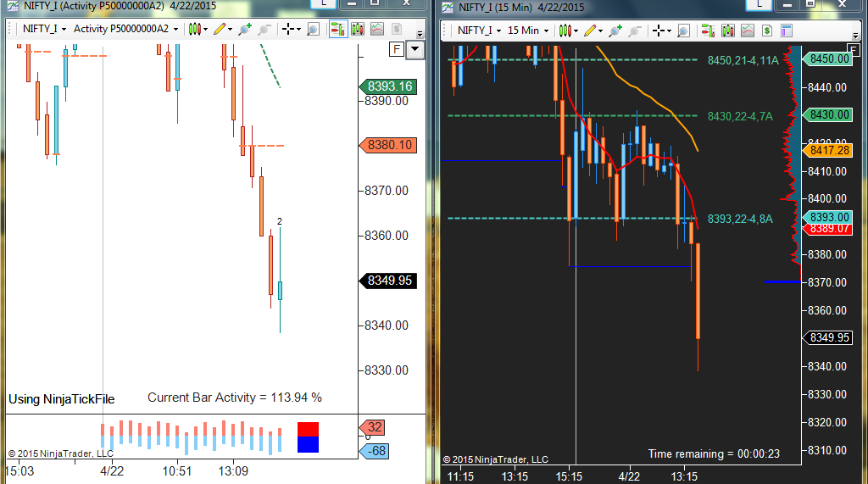The image size is (868, 484).
Task: Click the green 8393.16 price marker
Action: coord(388,86)
